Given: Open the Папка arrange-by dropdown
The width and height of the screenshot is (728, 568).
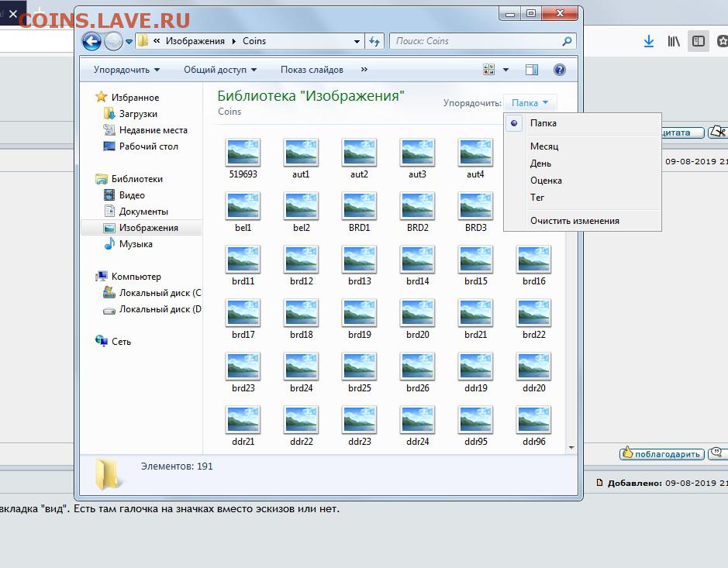Looking at the screenshot, I should (530, 102).
